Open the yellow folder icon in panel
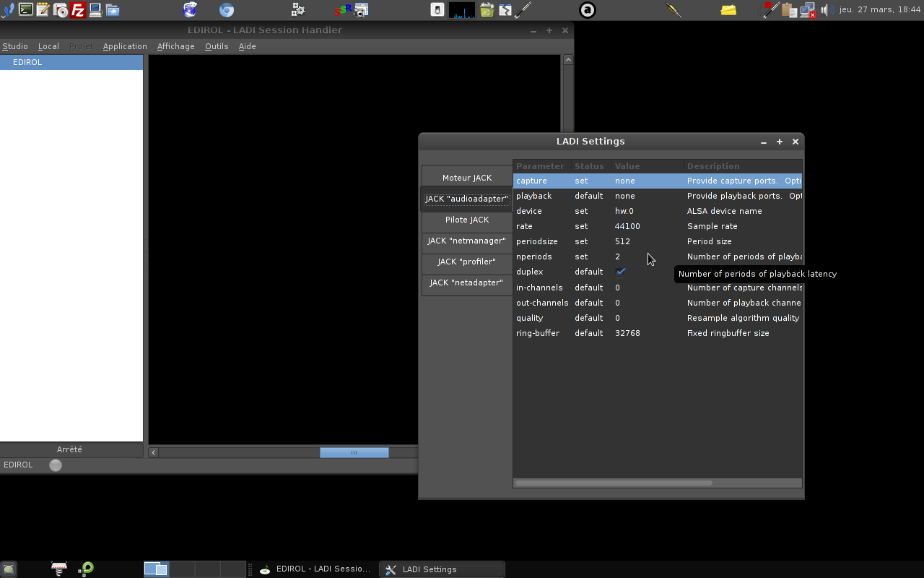The image size is (924, 578). [728, 10]
